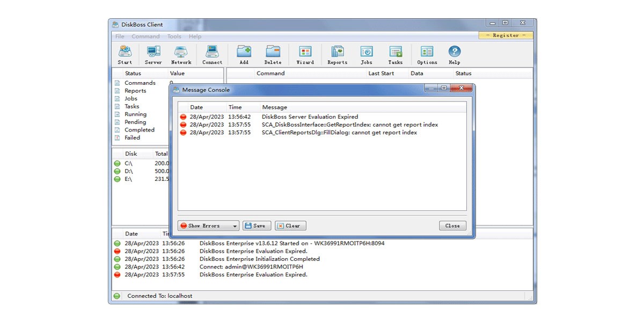Sort console by Time column header
This screenshot has width=644, height=322.
click(x=235, y=107)
